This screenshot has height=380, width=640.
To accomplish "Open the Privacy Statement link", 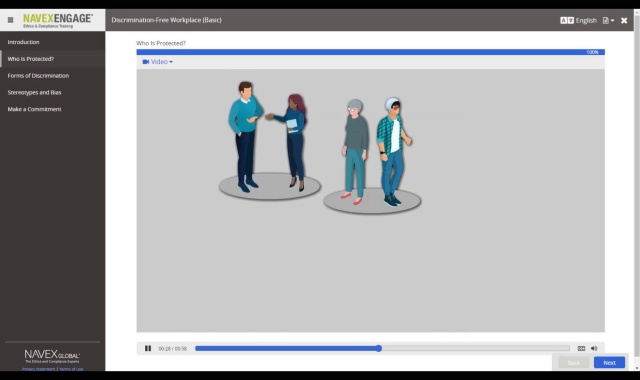I will 38,369.
